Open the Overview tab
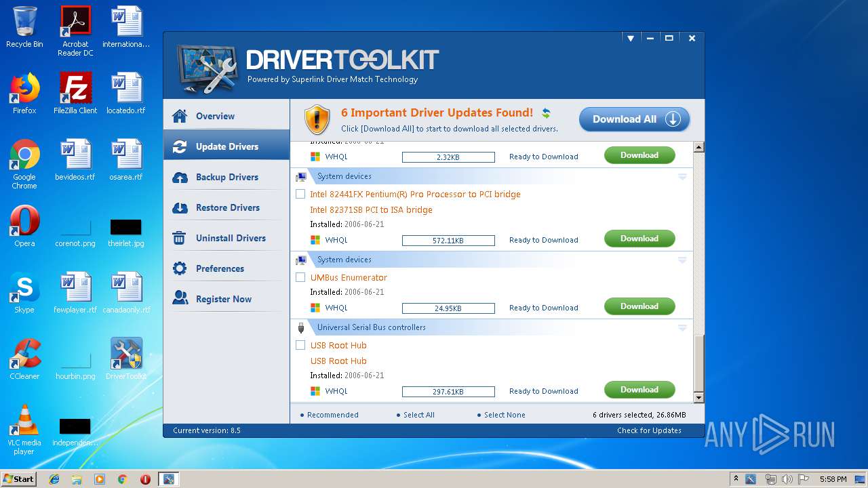The height and width of the screenshot is (488, 868). tap(226, 116)
